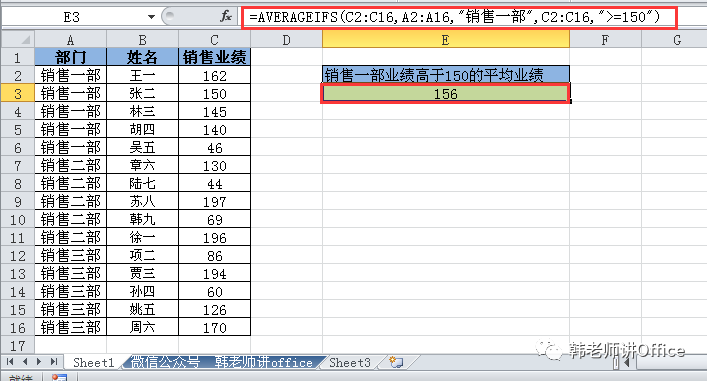This screenshot has width=707, height=381.
Task: Click sales value 150
Action: [x=215, y=93]
